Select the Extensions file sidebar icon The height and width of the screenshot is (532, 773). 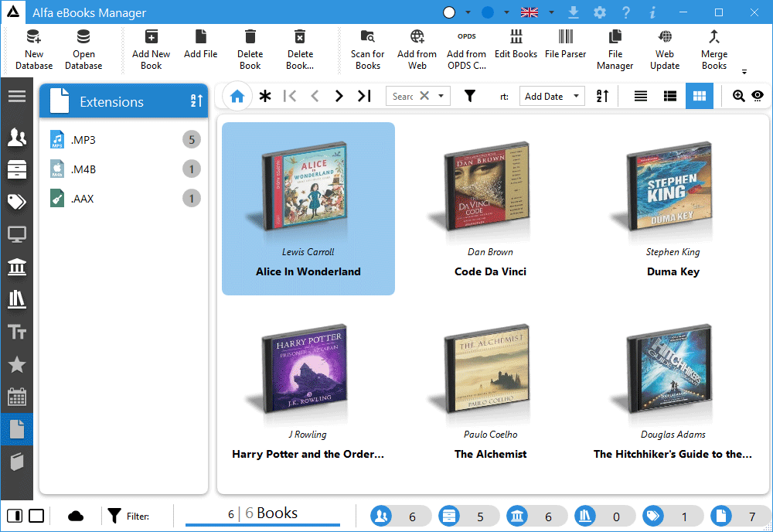[17, 429]
